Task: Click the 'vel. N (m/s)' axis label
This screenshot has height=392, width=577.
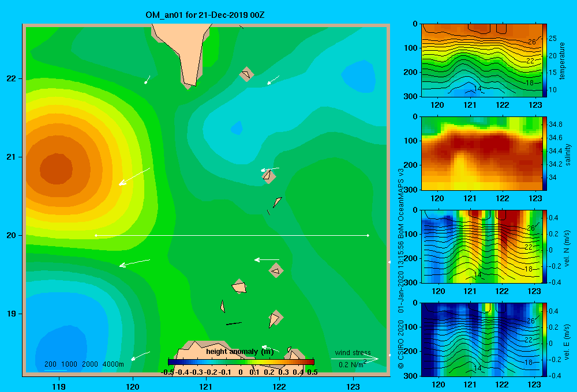Action: [567, 248]
